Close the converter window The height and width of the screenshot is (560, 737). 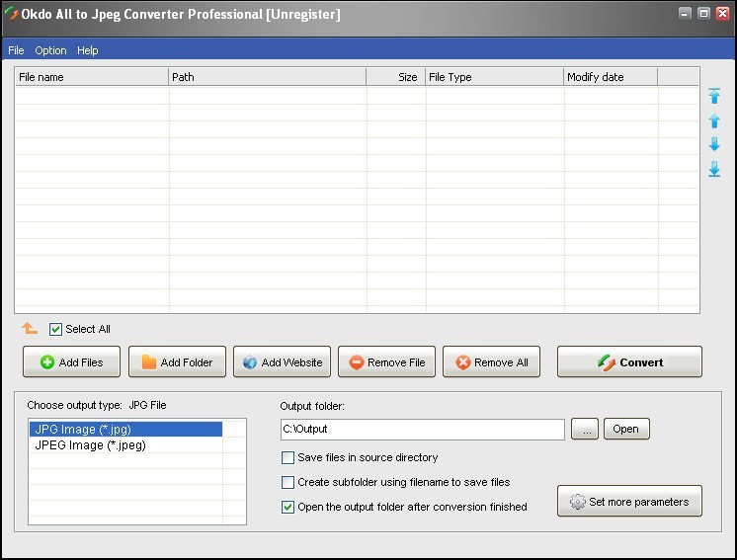click(x=722, y=13)
